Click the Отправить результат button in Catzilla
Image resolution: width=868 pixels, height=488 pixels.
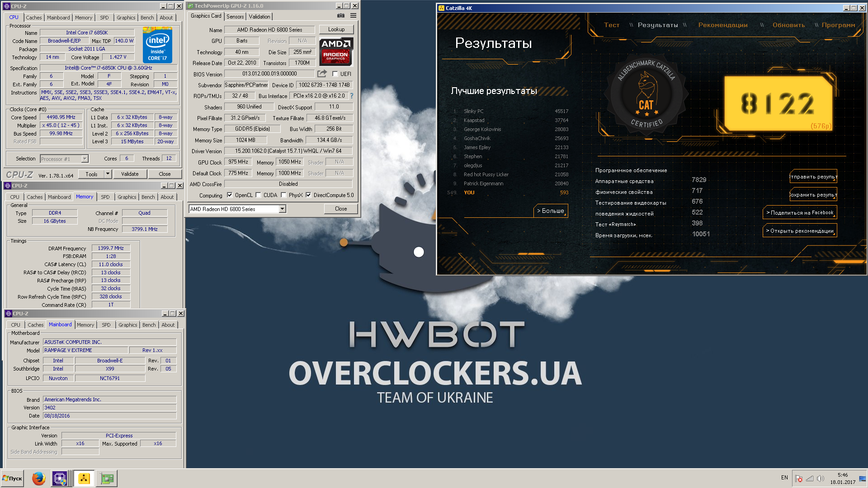pos(813,177)
